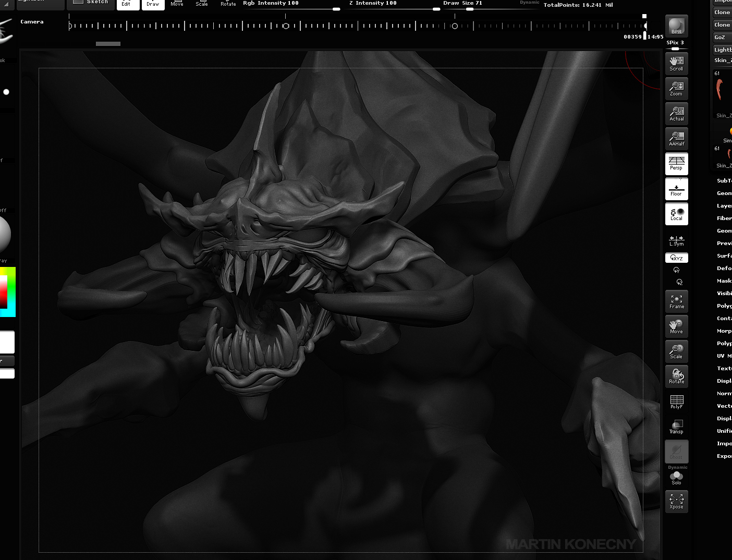This screenshot has width=732, height=560.
Task: Click the Draw mode button
Action: coord(153,4)
